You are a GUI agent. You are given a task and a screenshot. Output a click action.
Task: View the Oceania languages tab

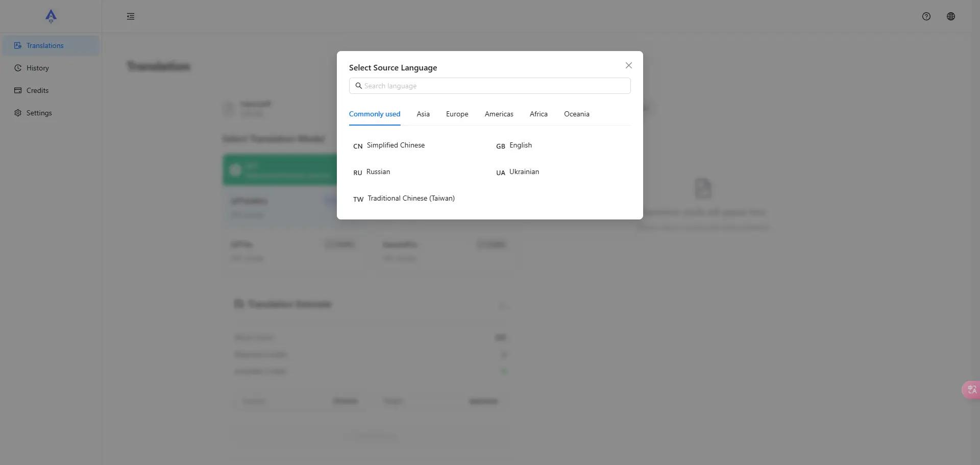[576, 114]
